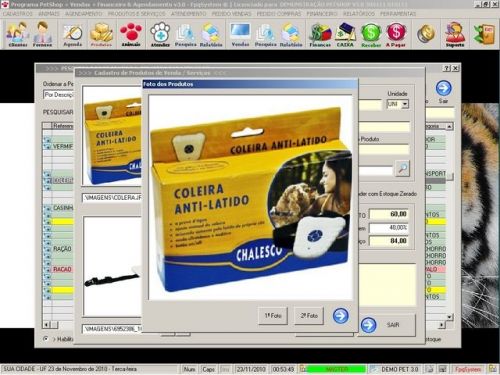Open the Pesquisa icon beside Atender
Viewport: 500px width, 375px height.
(185, 34)
